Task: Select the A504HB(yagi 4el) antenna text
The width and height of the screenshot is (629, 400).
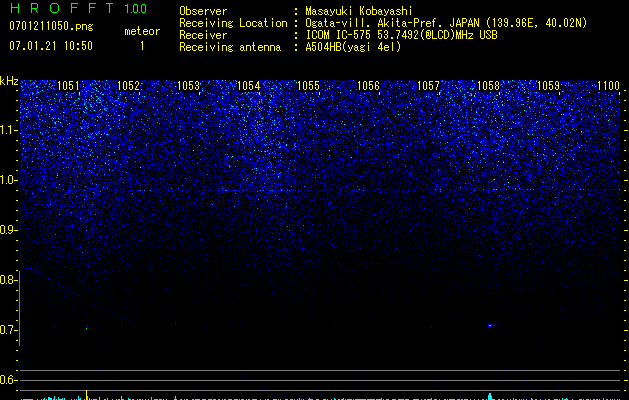Action: [x=353, y=47]
